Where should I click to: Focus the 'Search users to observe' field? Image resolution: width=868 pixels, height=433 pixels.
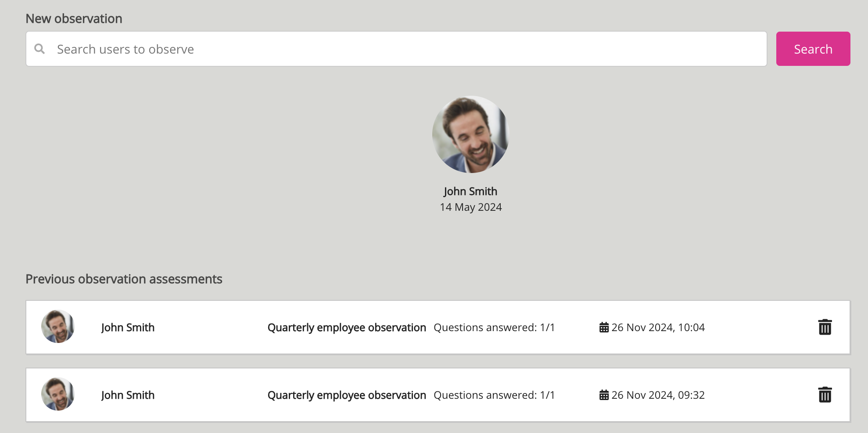click(395, 49)
